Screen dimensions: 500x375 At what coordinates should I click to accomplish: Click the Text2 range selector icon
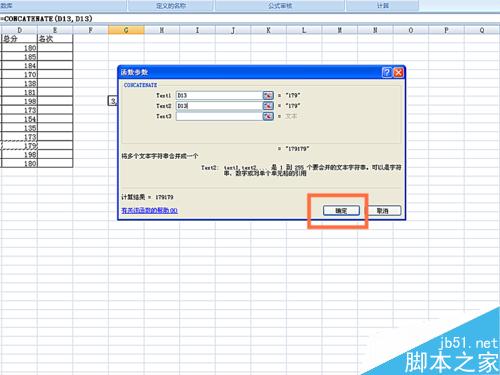[x=268, y=106]
